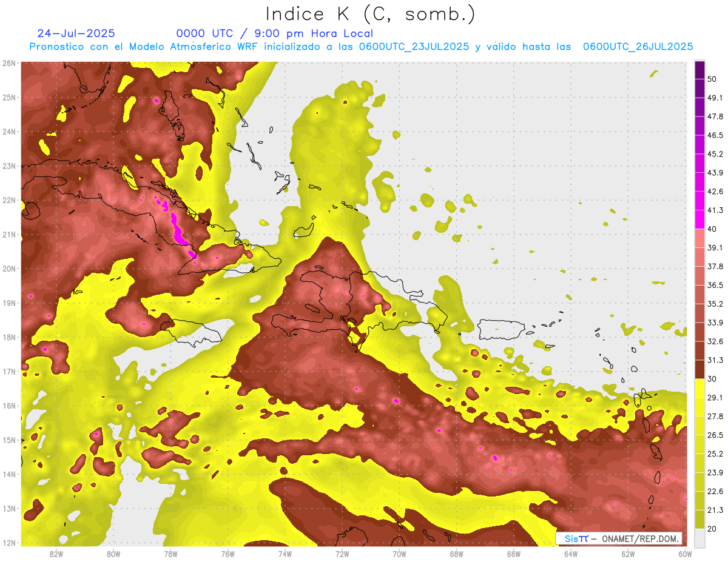This screenshot has height=562, width=728.
Task: Click the "Pronóstico con el Modelo Atmósferico WRF" line
Action: point(362,46)
